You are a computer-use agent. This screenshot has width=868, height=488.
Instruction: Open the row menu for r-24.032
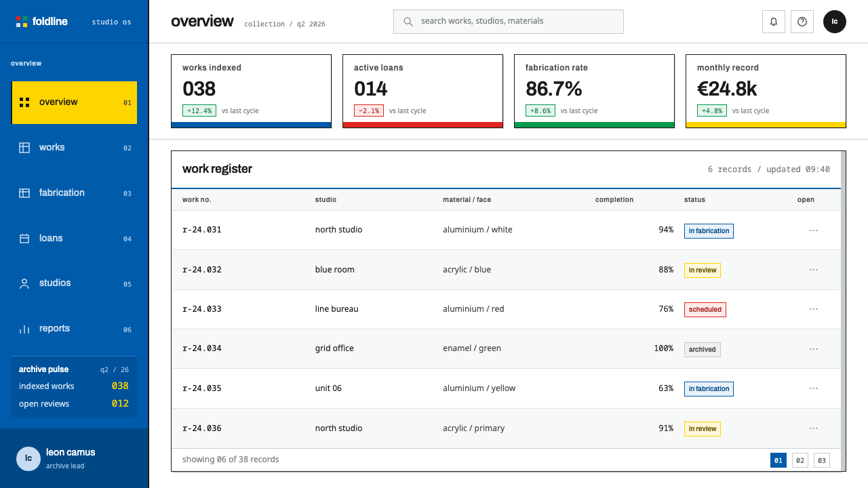[814, 270]
